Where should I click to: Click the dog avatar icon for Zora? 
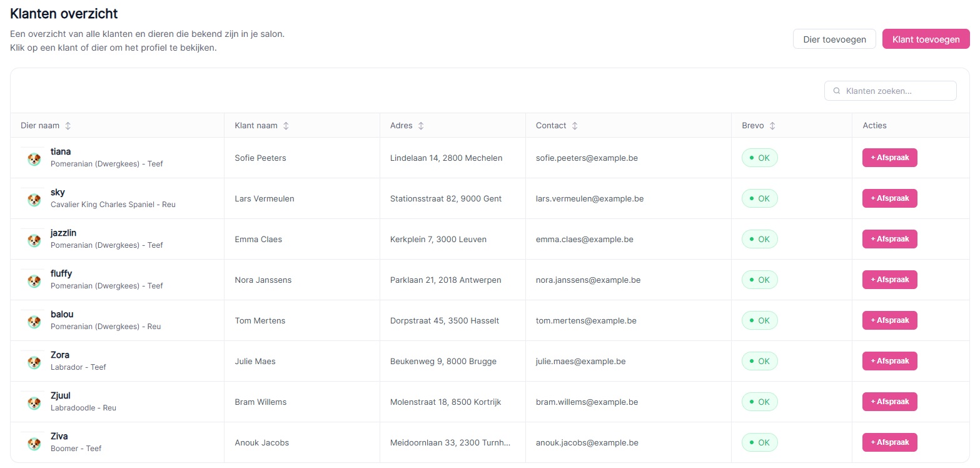(34, 362)
